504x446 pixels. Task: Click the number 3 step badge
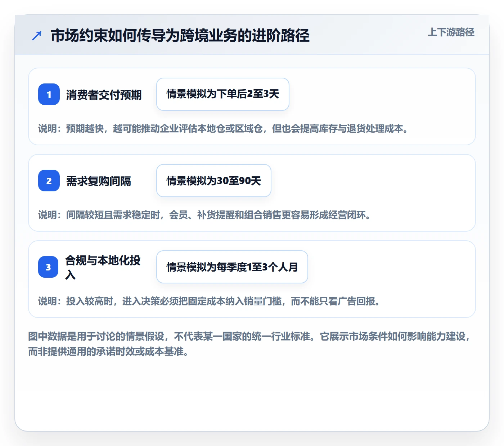[48, 267]
